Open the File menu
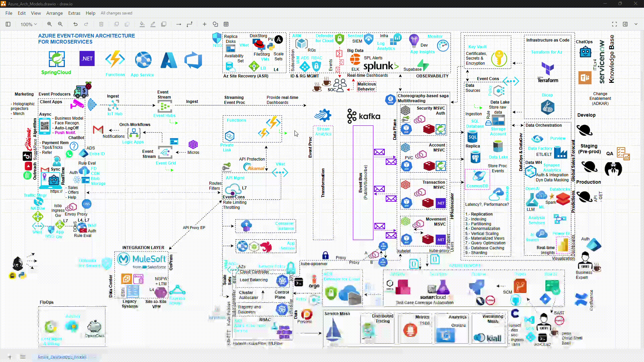The image size is (644, 362). tap(9, 13)
